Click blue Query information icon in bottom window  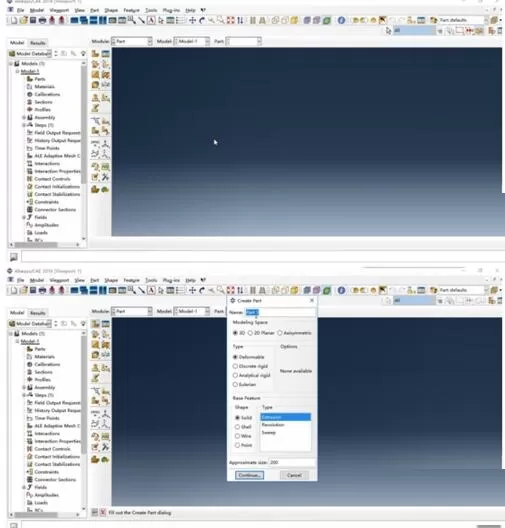(x=341, y=290)
